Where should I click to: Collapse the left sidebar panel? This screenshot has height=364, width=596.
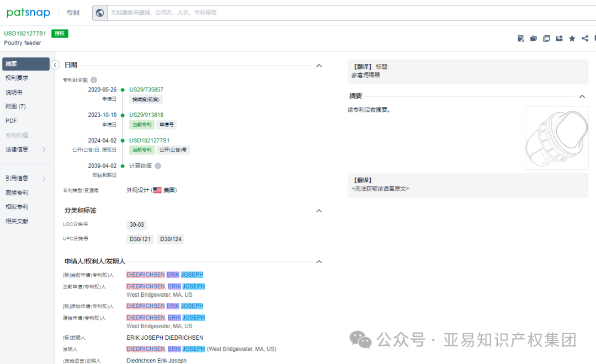(x=55, y=65)
